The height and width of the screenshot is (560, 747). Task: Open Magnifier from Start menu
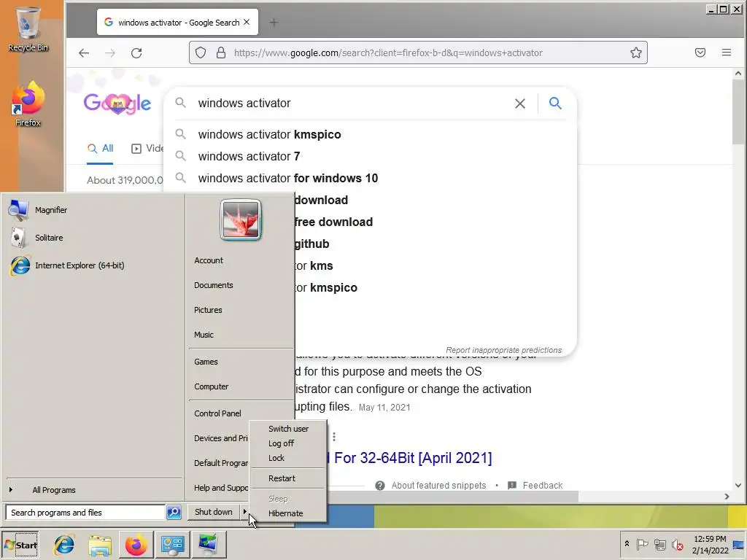click(93, 210)
